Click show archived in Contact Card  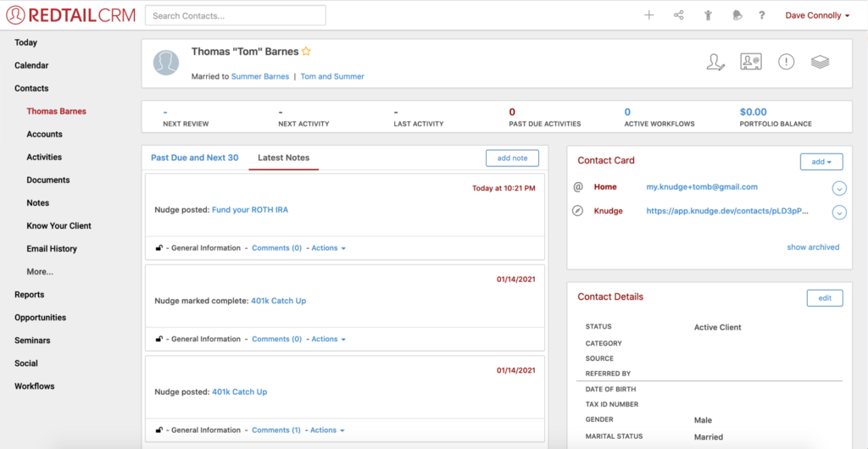[813, 247]
